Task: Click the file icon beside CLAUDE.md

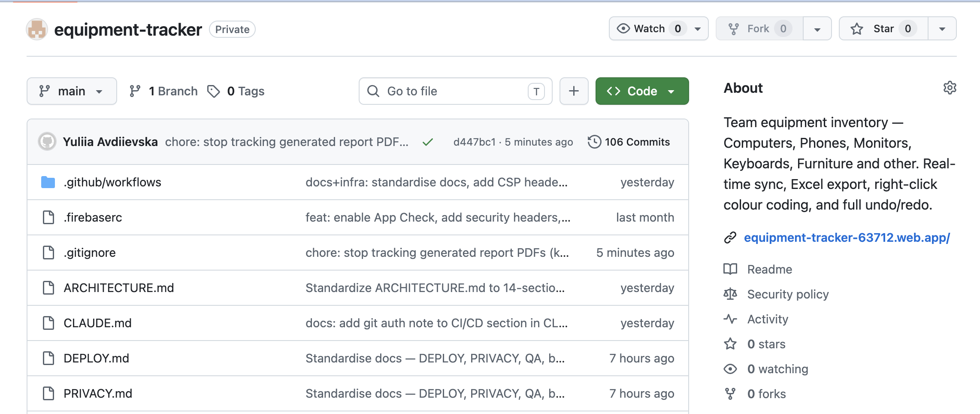Action: [x=48, y=323]
